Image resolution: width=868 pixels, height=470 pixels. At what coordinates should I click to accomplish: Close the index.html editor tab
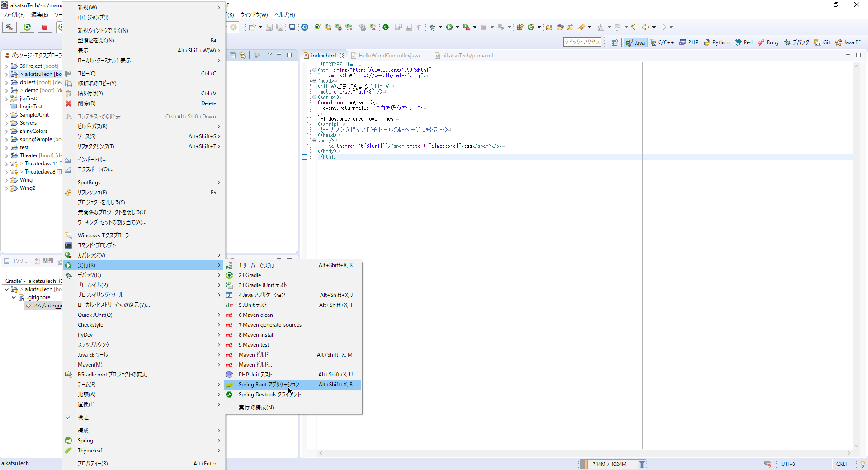click(x=342, y=56)
